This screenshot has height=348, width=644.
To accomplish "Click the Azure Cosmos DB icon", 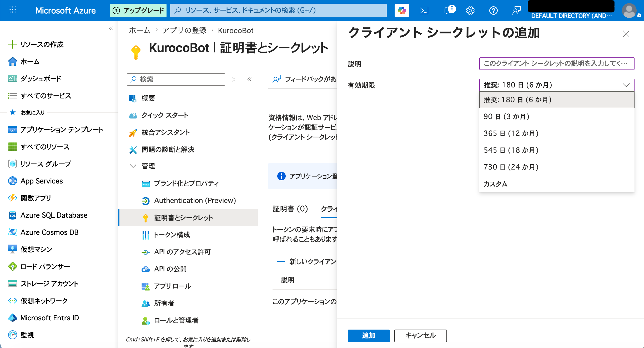I will (x=12, y=232).
